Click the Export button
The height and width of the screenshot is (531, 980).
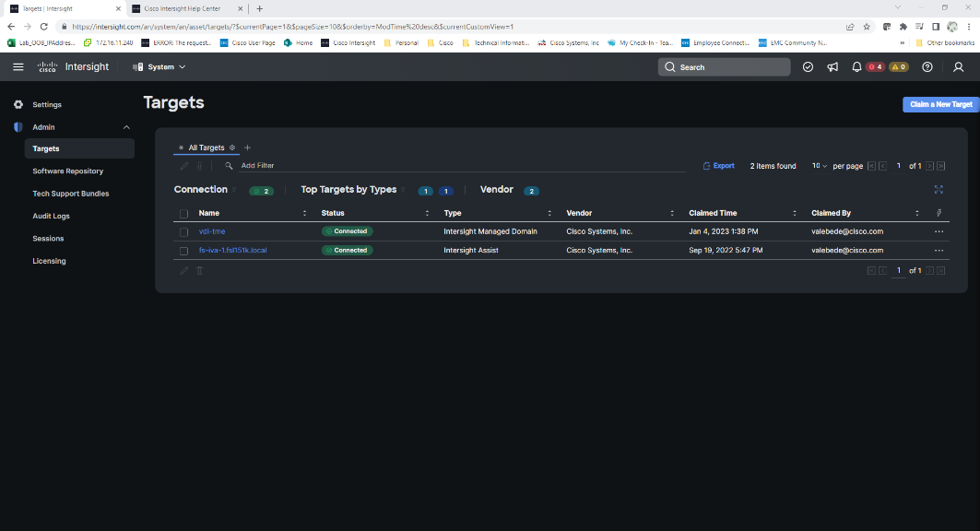coord(719,166)
